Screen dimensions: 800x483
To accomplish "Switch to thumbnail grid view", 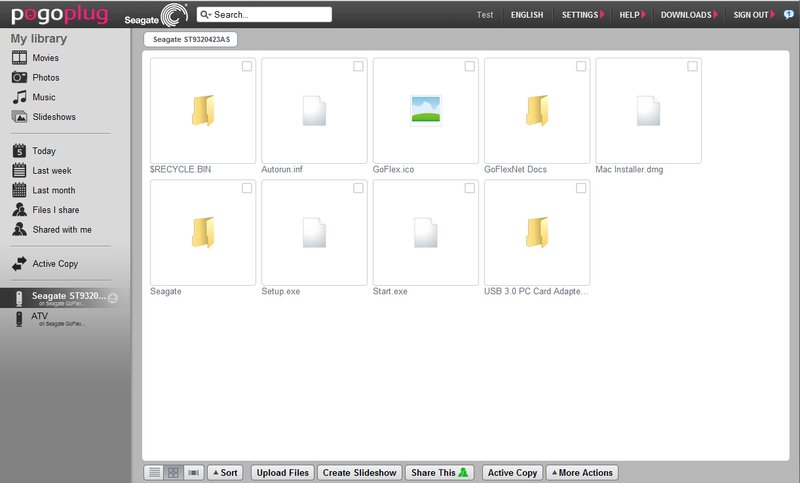I will click(174, 472).
